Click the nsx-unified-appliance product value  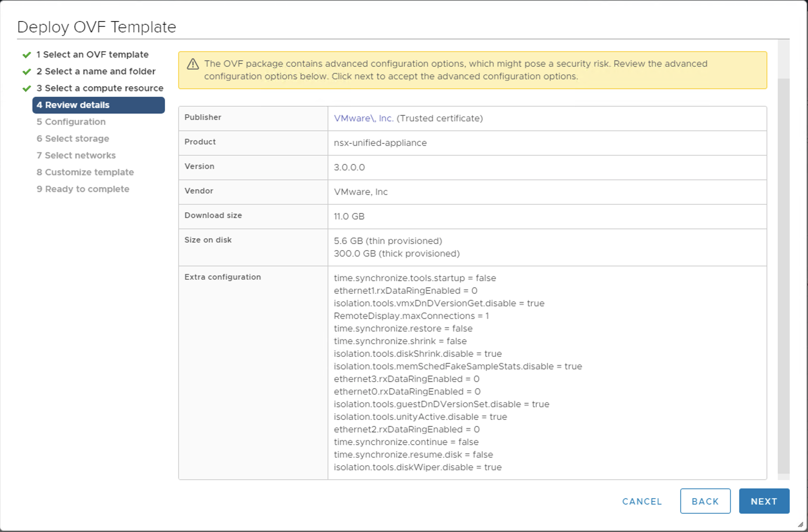click(x=381, y=143)
